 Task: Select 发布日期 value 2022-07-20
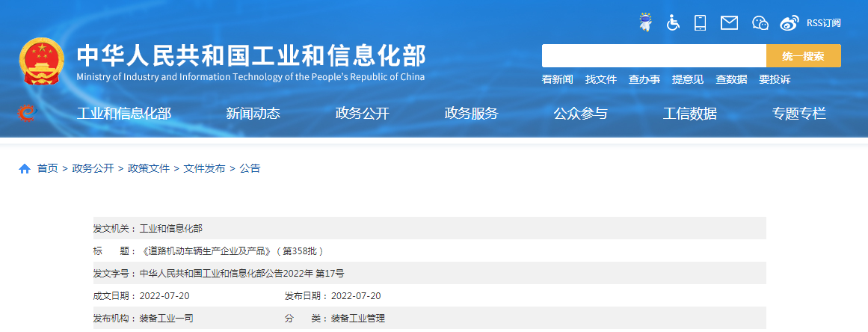pos(356,296)
